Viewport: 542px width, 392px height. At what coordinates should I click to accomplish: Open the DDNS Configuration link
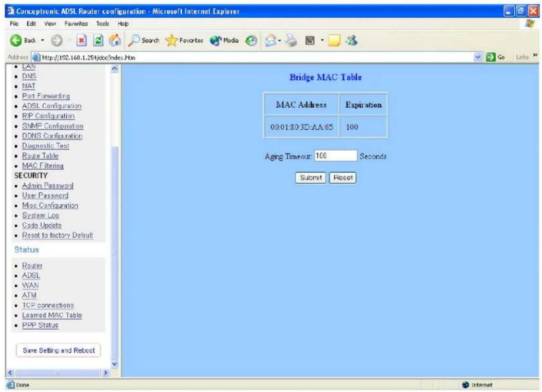[52, 136]
